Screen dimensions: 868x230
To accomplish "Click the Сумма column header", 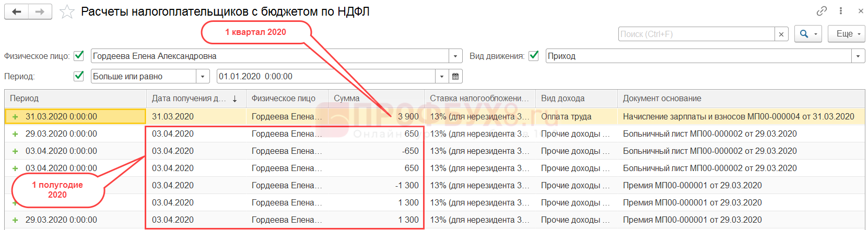I will tap(347, 98).
